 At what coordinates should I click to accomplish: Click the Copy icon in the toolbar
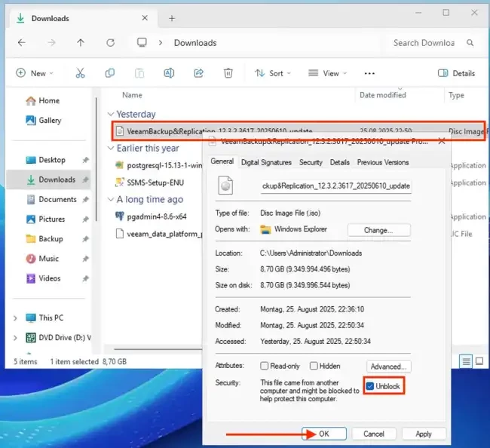pyautogui.click(x=110, y=73)
